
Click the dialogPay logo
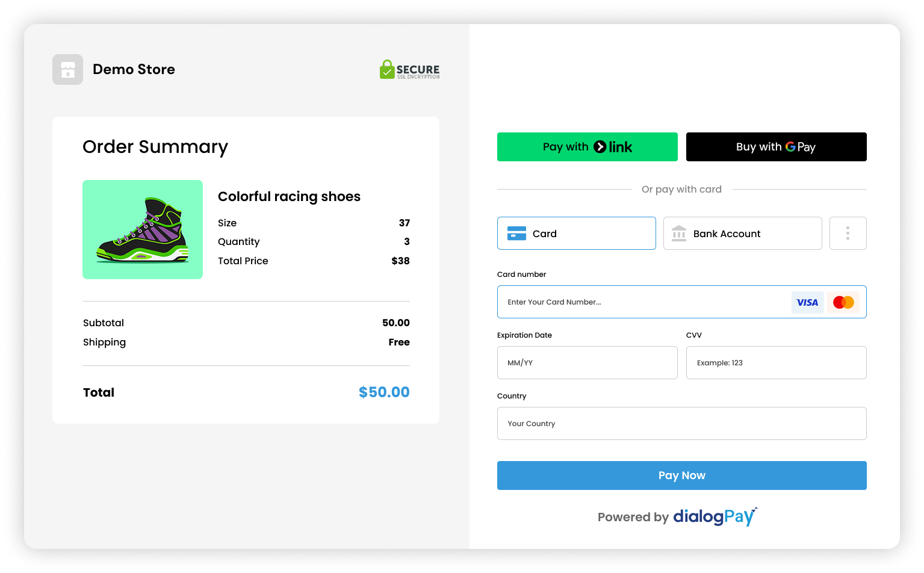pos(715,516)
